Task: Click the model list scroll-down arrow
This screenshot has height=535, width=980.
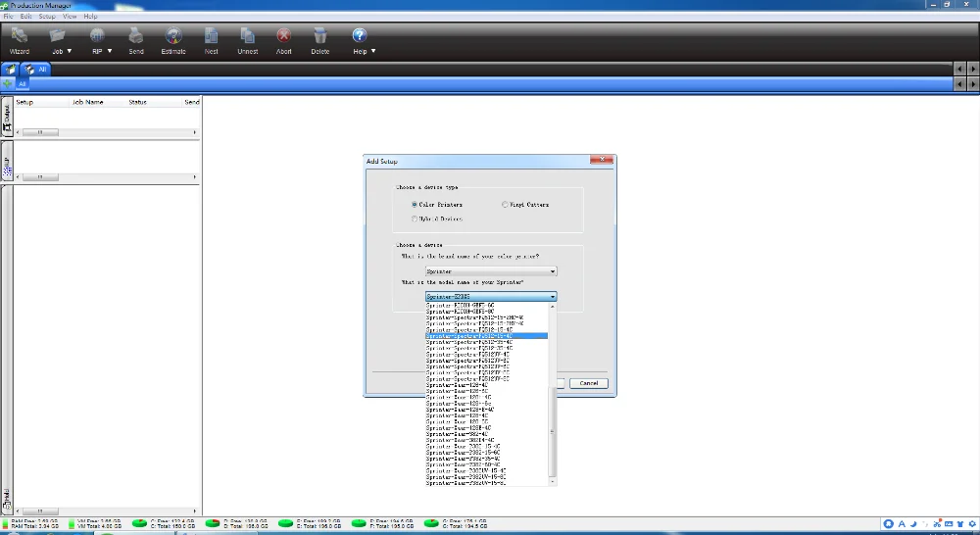Action: tap(553, 482)
